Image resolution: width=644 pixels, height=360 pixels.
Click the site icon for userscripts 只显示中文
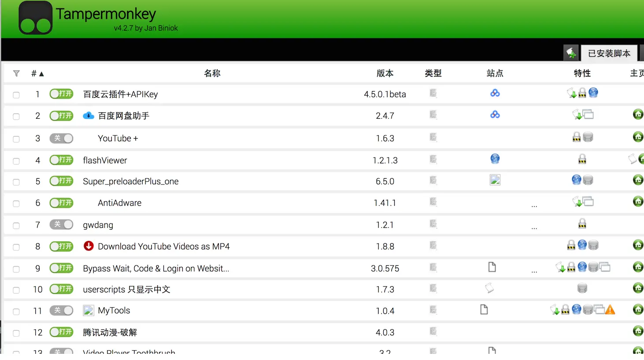[489, 288]
